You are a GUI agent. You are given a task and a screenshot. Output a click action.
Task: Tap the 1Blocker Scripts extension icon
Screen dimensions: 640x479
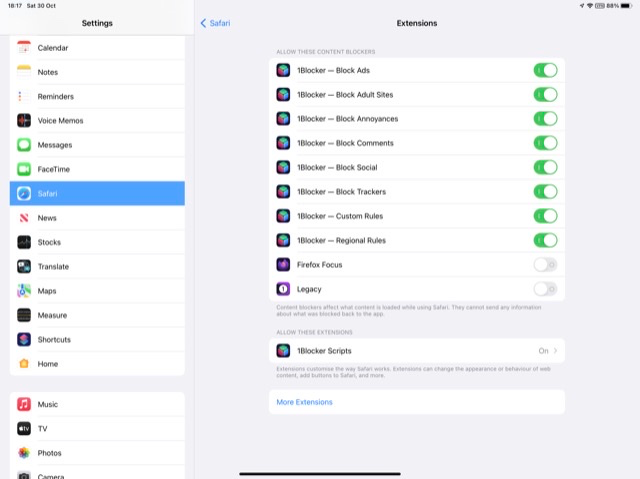click(283, 350)
